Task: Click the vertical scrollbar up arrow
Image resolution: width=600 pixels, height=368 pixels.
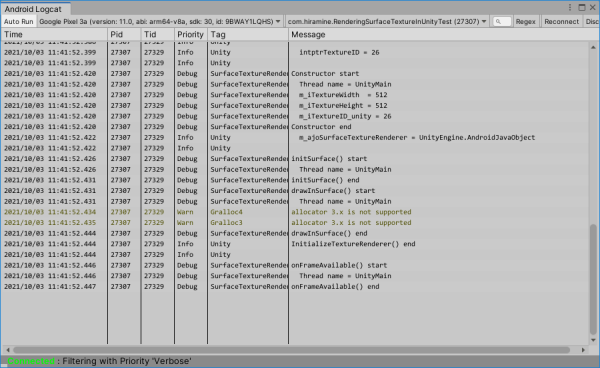Action: click(x=593, y=47)
